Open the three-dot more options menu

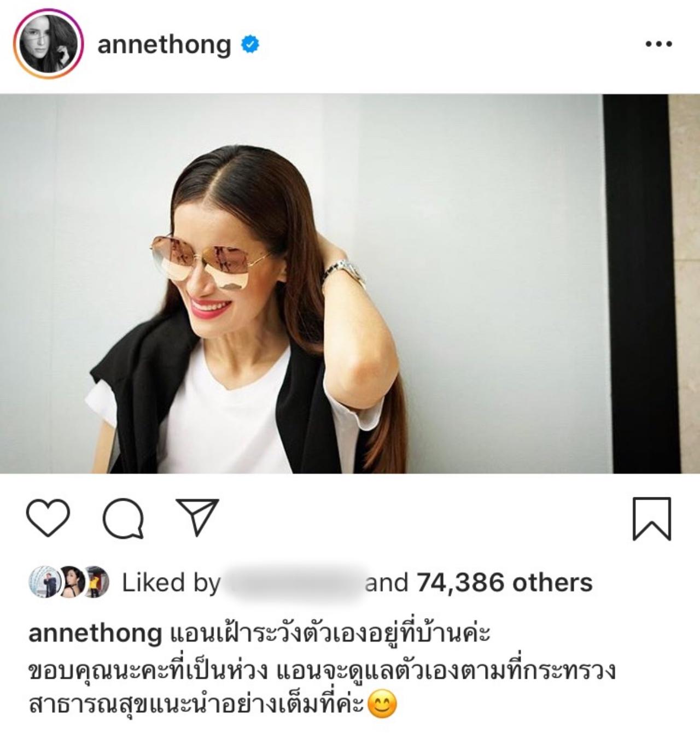(658, 44)
